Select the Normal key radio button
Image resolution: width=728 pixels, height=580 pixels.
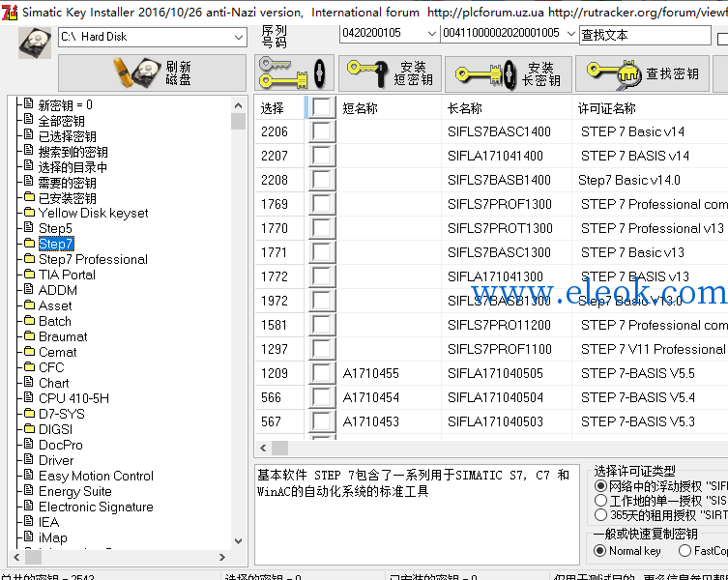tap(599, 550)
